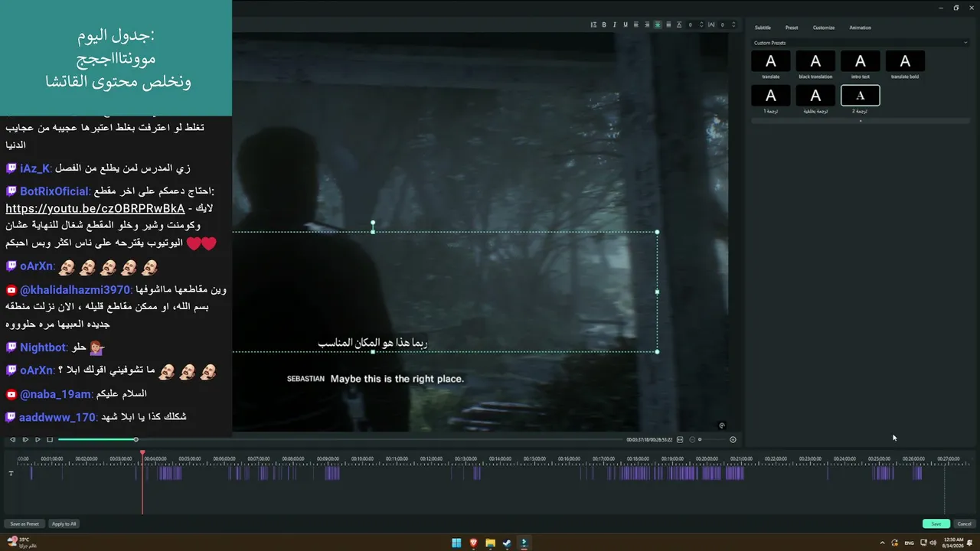Select the highlighted center align option
Image resolution: width=980 pixels, height=551 pixels.
(658, 24)
